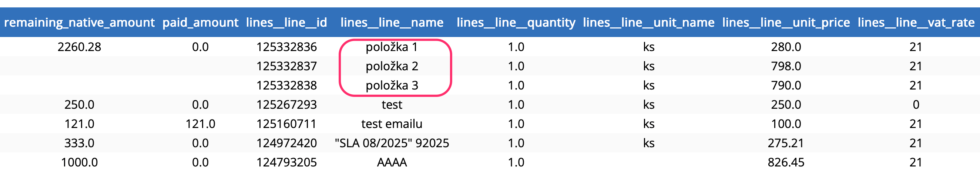
Task: Select line id cell 125332836
Action: (286, 47)
